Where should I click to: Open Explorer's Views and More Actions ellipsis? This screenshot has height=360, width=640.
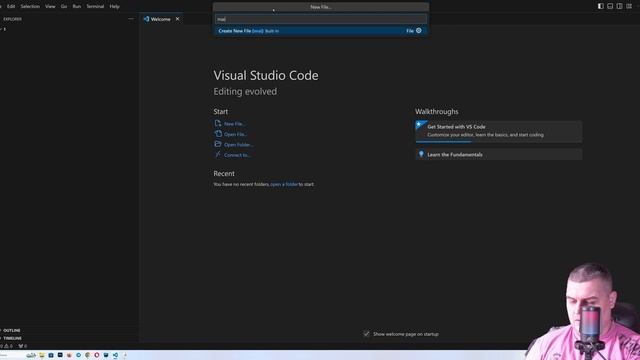(131, 19)
